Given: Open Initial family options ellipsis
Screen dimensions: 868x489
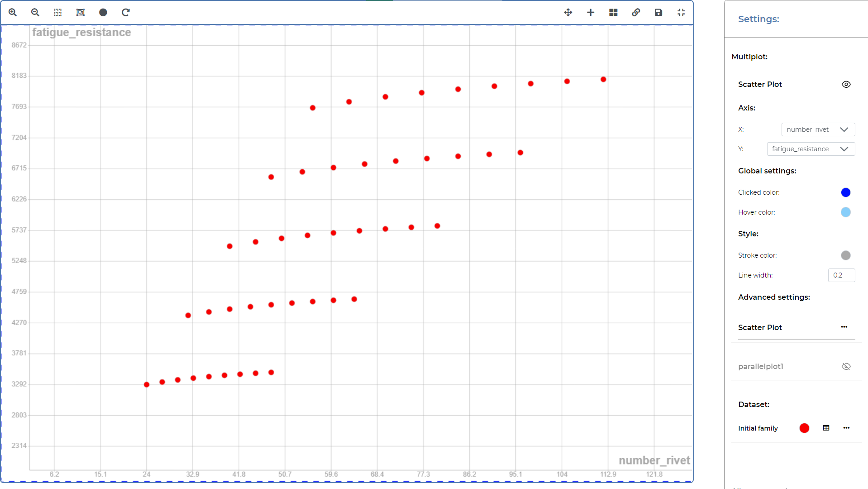Looking at the screenshot, I should (846, 427).
